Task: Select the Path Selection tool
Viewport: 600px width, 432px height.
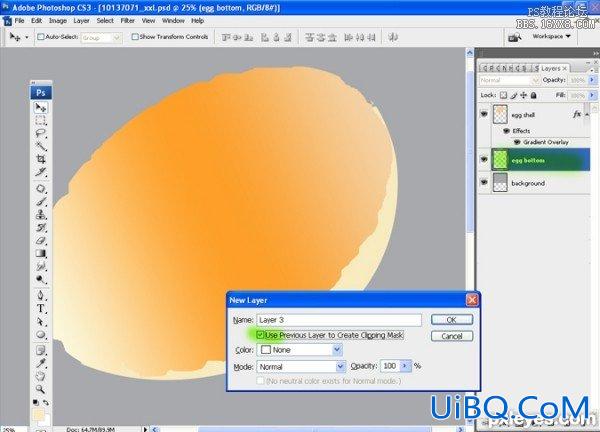Action: pos(41,321)
